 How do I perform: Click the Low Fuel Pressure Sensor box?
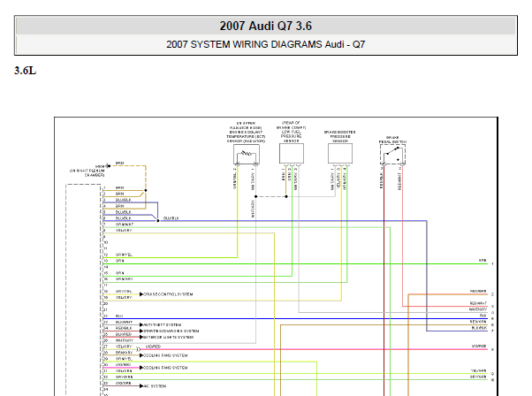coord(292,154)
